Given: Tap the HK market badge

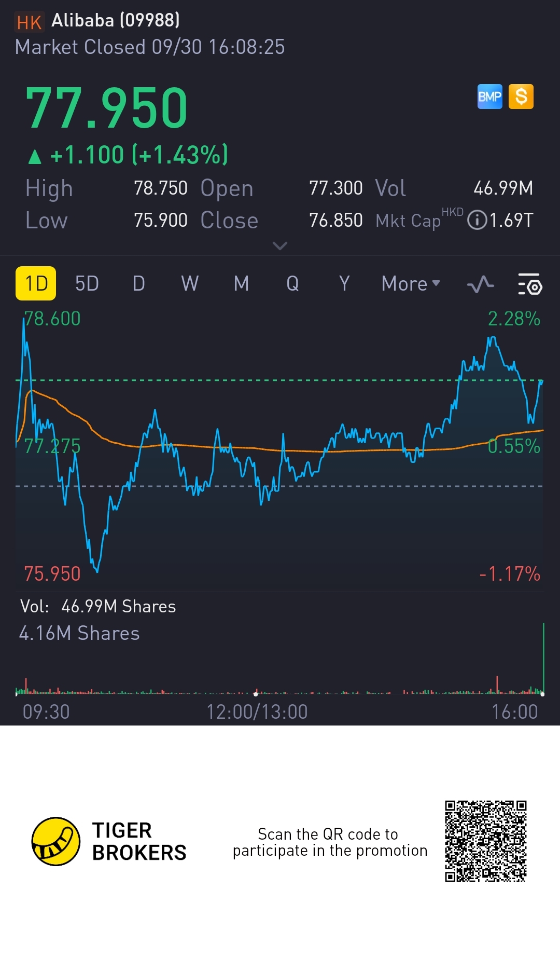Looking at the screenshot, I should [29, 22].
